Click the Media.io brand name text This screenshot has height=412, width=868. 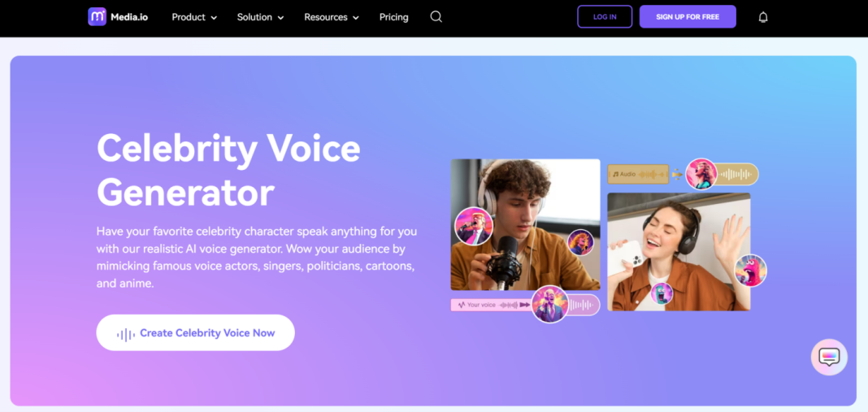point(129,17)
